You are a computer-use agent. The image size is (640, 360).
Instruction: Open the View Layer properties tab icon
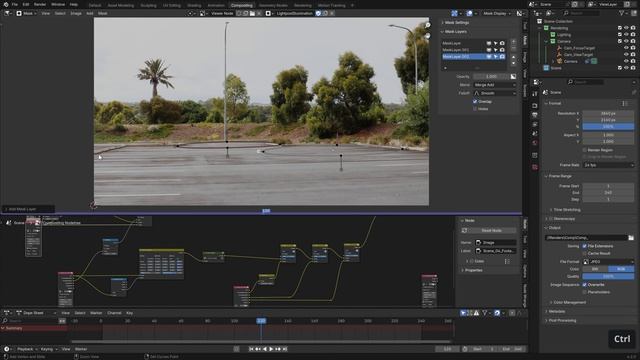[x=535, y=124]
